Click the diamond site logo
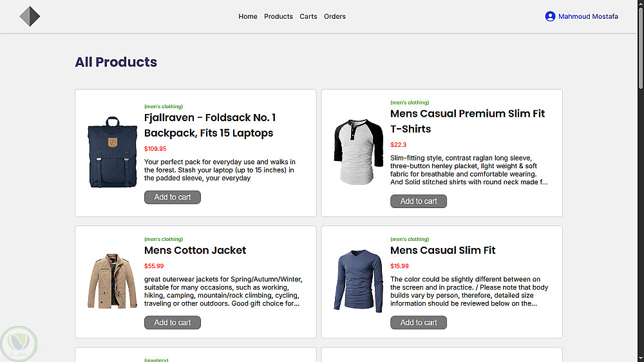Screen dimensions: 644x362 30,16
